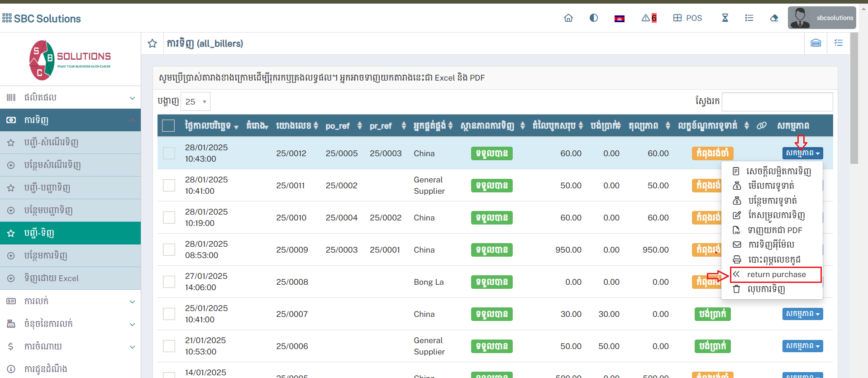Click the eraser icon in top bar

tap(774, 18)
